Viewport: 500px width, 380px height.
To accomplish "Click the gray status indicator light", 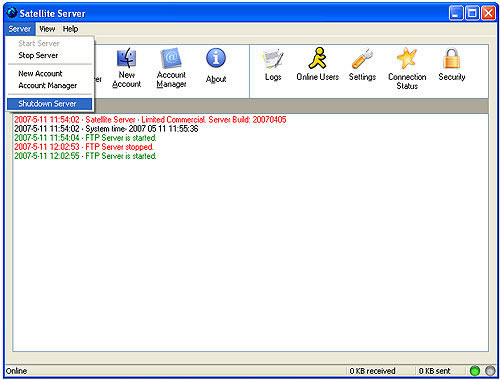I will [x=490, y=370].
